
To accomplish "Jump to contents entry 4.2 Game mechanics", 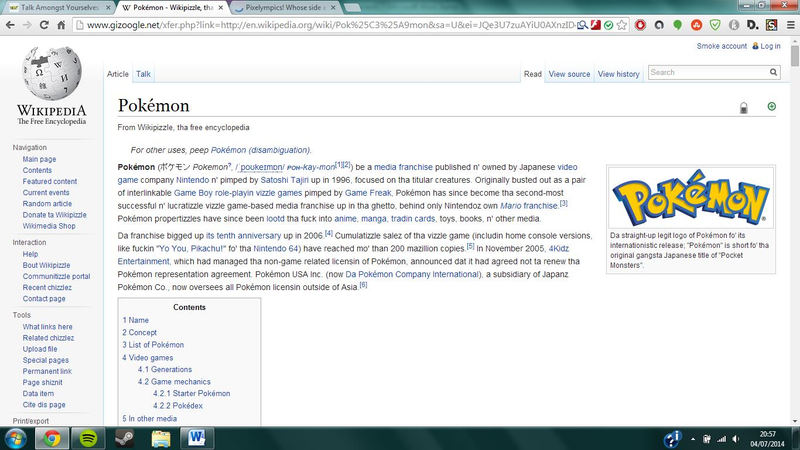I will [174, 382].
